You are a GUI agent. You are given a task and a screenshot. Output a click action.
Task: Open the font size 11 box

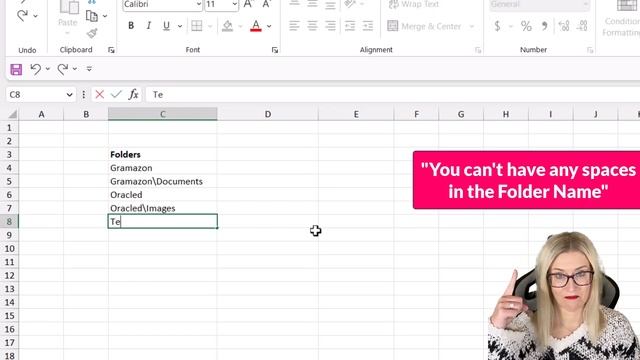(221, 4)
